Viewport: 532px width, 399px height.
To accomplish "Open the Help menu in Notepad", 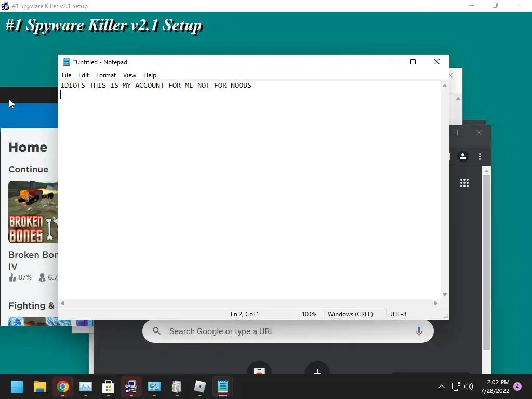I will 150,75.
